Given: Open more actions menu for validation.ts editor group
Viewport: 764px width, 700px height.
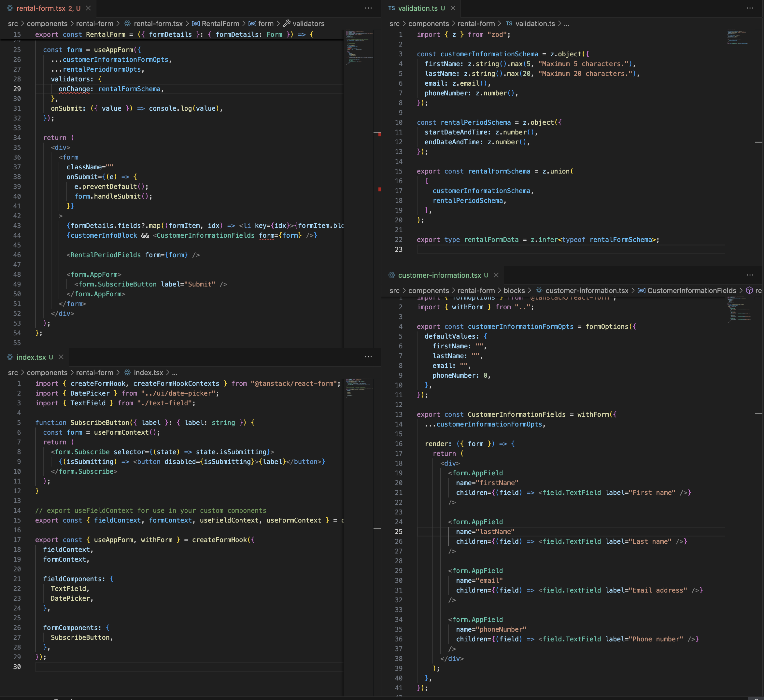Looking at the screenshot, I should (x=750, y=8).
